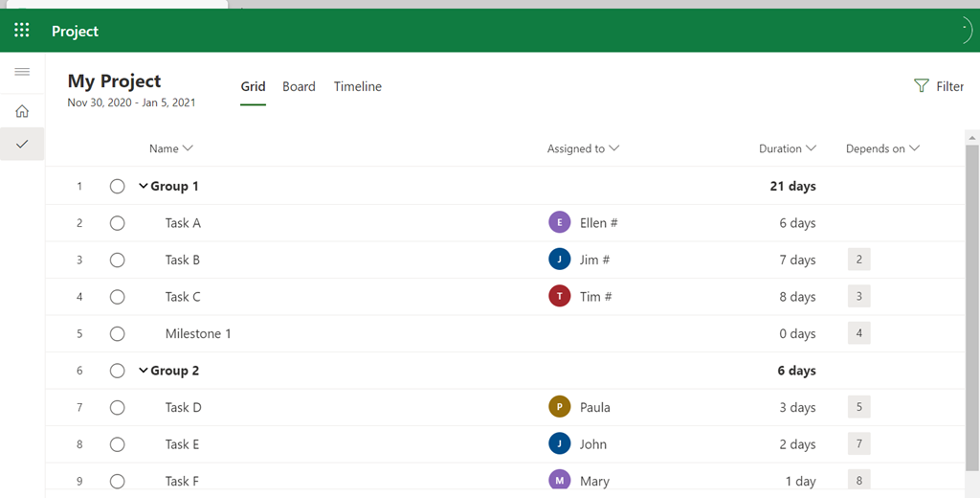980x498 pixels.
Task: Collapse Group 1 using its chevron
Action: tap(144, 186)
